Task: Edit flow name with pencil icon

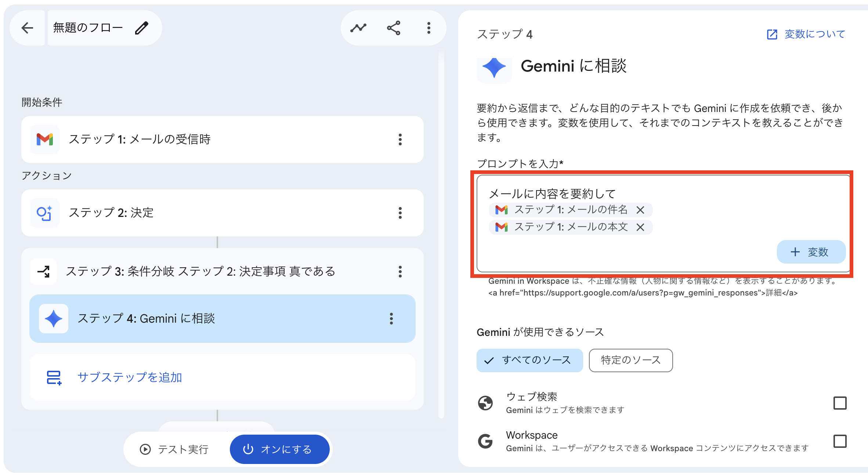Action: click(142, 28)
